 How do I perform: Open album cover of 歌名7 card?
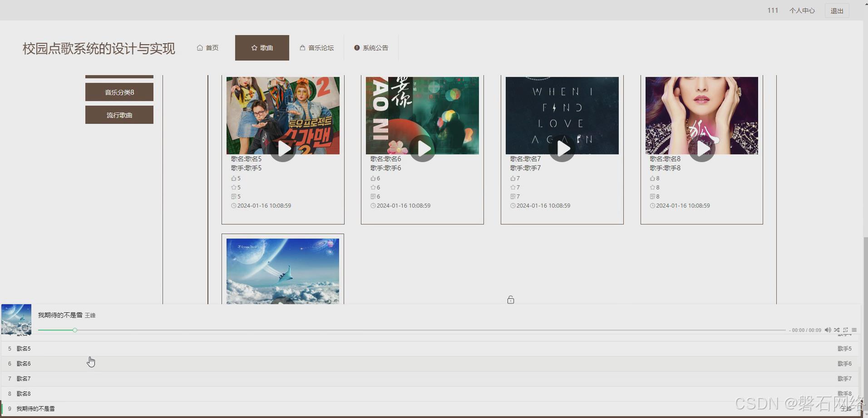pyautogui.click(x=562, y=115)
